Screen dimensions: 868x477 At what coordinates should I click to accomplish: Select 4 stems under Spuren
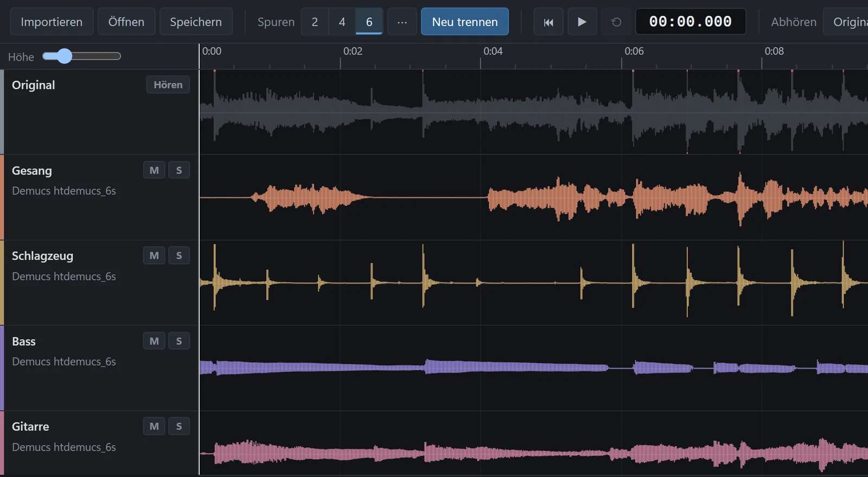coord(342,22)
